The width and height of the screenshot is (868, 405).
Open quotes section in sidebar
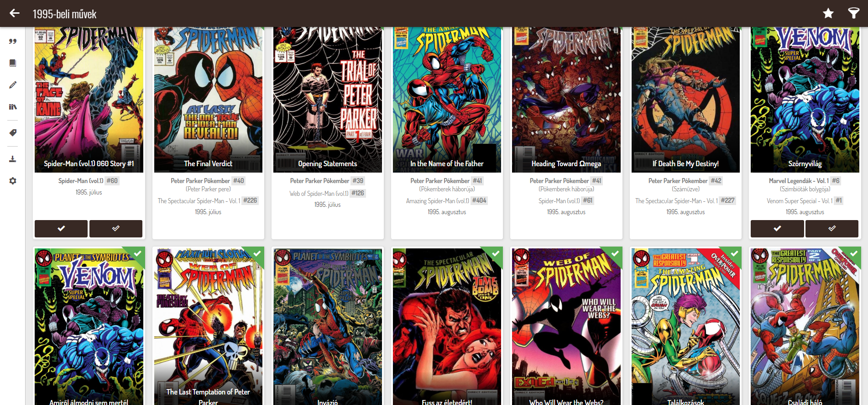(x=13, y=41)
